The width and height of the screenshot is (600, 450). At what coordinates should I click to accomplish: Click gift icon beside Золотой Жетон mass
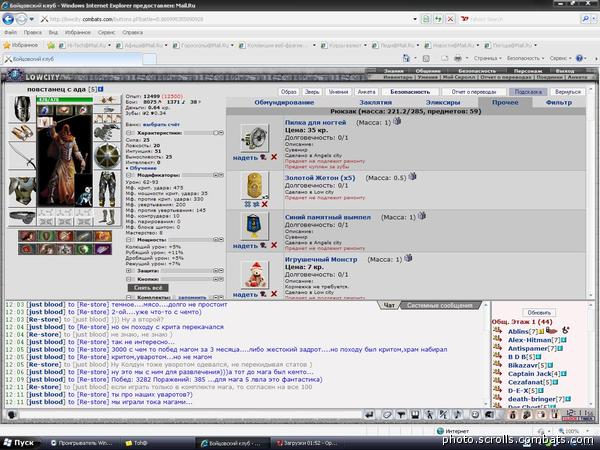click(x=412, y=176)
